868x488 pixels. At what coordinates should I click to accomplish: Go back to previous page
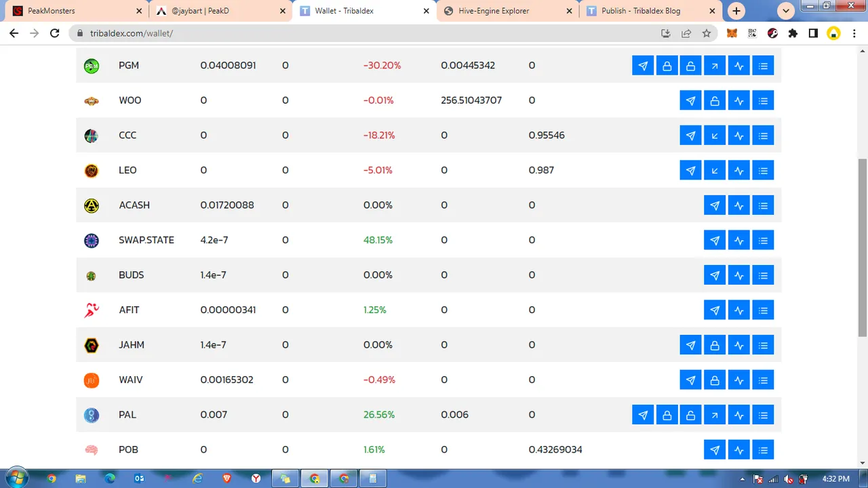pyautogui.click(x=14, y=33)
